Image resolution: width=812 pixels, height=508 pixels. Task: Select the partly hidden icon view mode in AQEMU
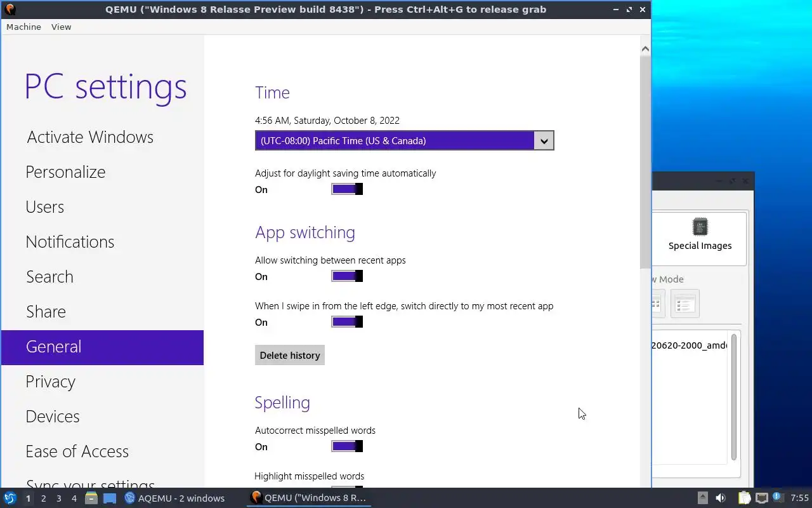coord(658,304)
